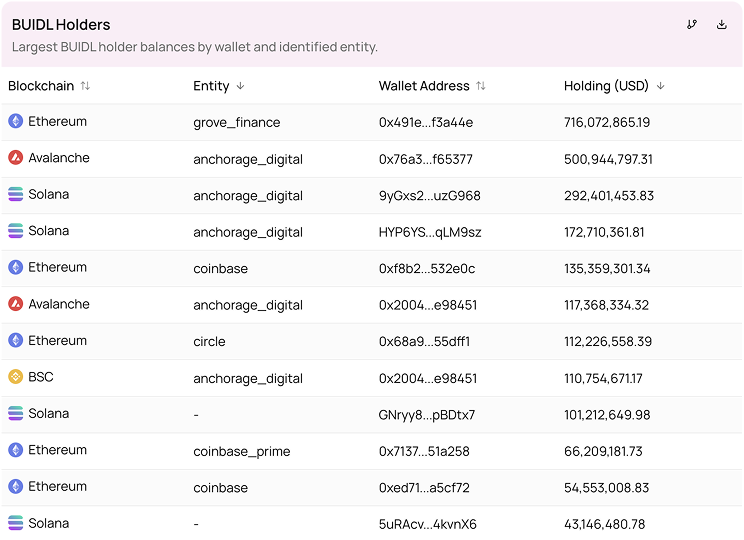Select wallet address 0xf8b2...532e0c
The image size is (744, 540).
click(427, 269)
